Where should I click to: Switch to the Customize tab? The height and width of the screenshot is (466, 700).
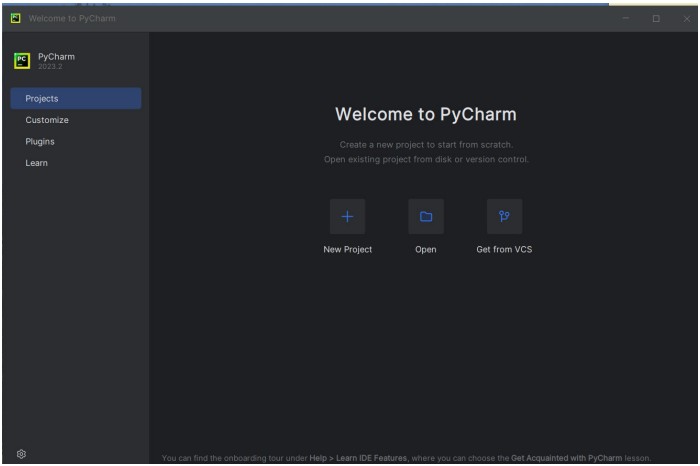76,120
